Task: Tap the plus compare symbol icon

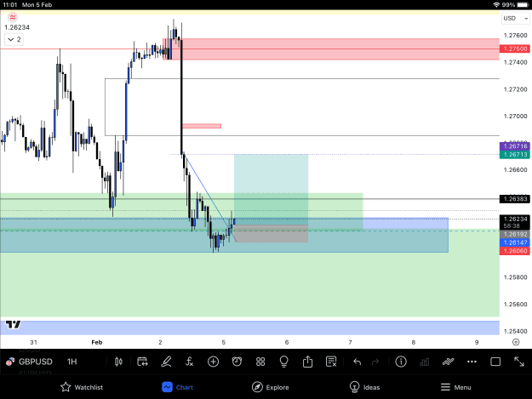Action: tap(213, 362)
